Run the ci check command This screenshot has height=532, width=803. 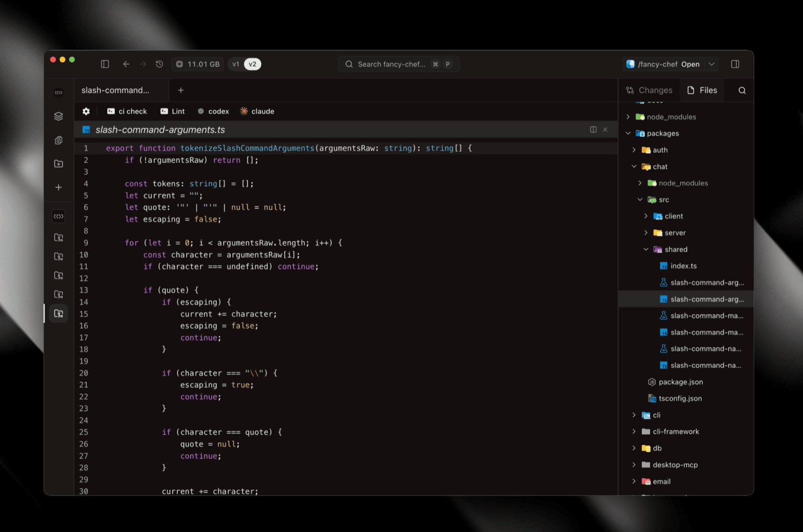click(127, 111)
